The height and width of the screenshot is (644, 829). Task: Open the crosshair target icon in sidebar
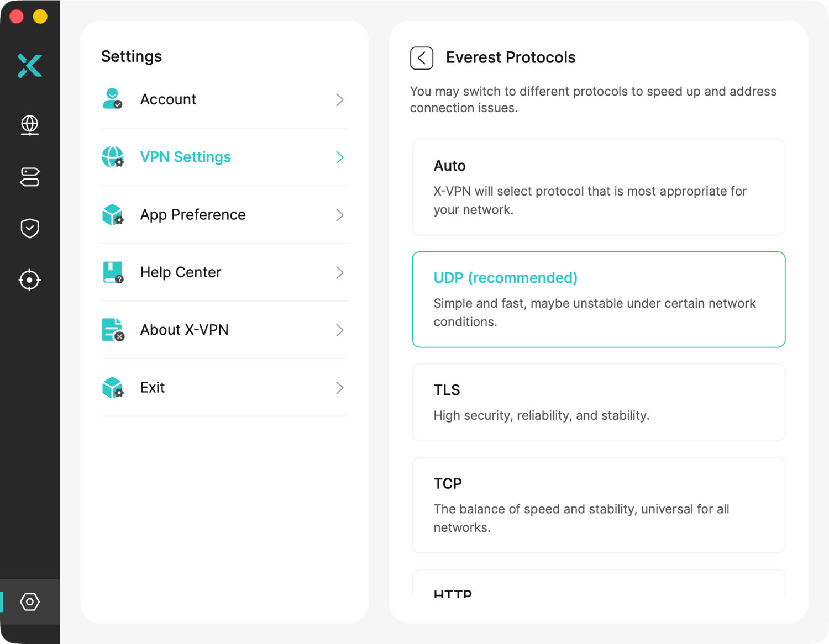(x=30, y=280)
